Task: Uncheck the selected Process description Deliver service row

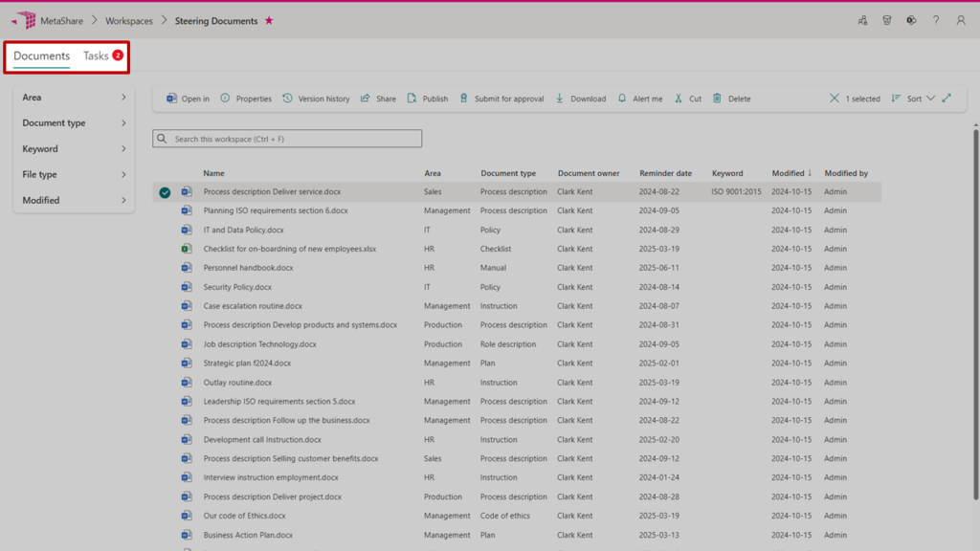Action: point(165,192)
